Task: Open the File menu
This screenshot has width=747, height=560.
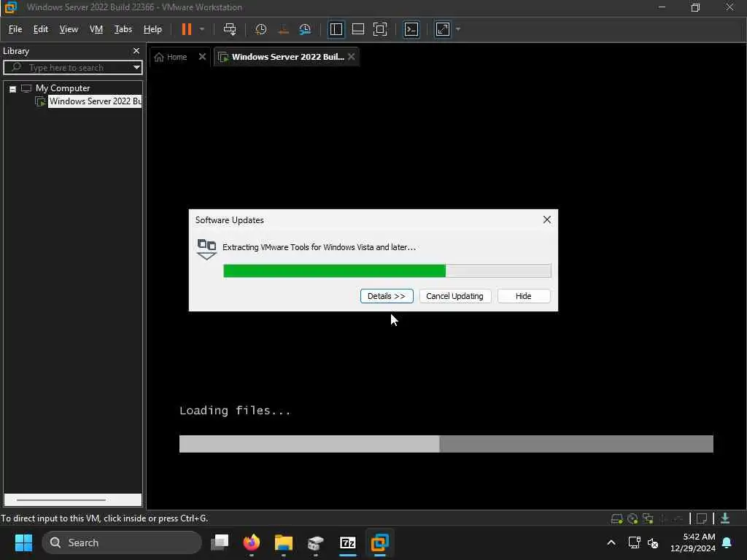Action: pos(15,29)
